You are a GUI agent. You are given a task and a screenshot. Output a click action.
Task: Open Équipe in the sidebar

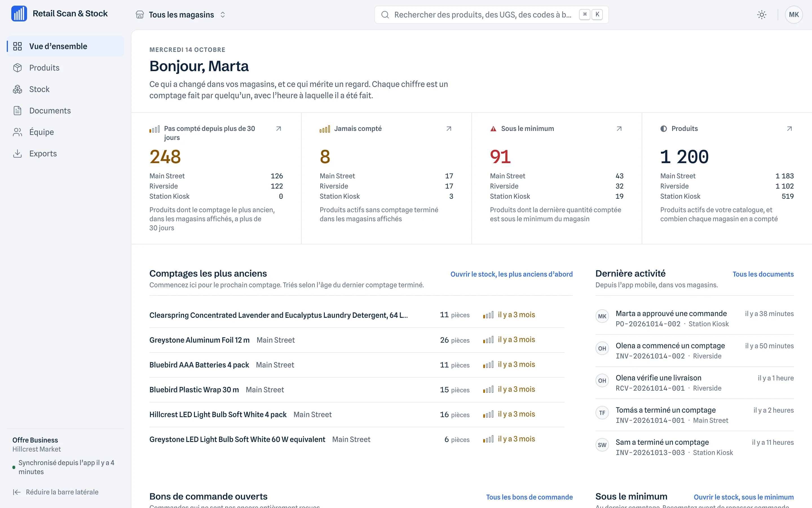tap(65, 132)
